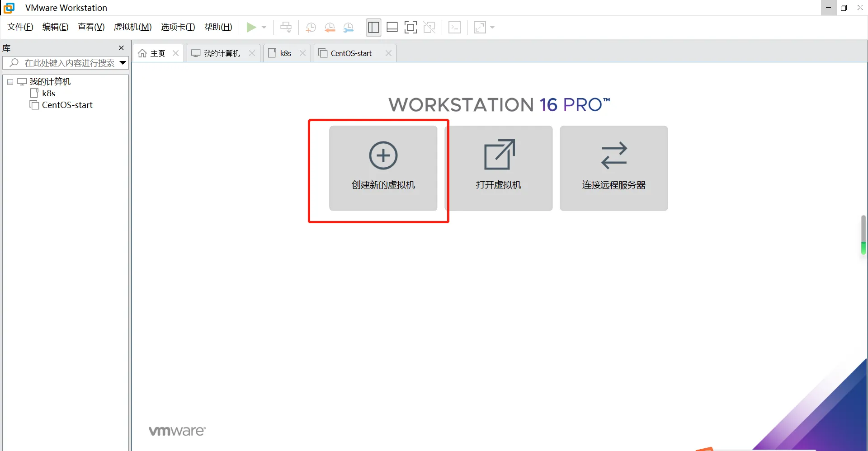This screenshot has height=451, width=868.
Task: Click the green power on play button
Action: pos(251,27)
